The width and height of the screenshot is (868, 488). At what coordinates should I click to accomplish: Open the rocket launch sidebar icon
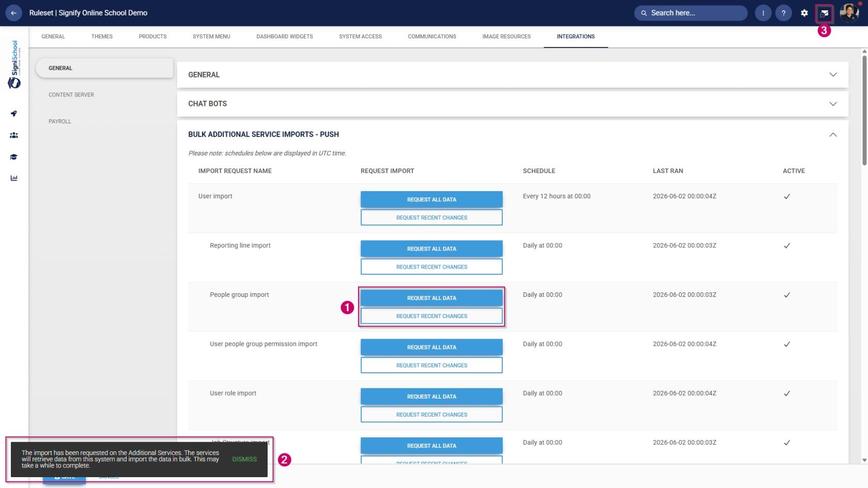(x=14, y=114)
